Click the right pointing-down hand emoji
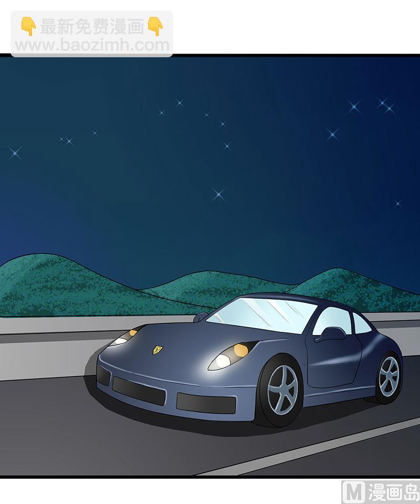 tap(155, 27)
